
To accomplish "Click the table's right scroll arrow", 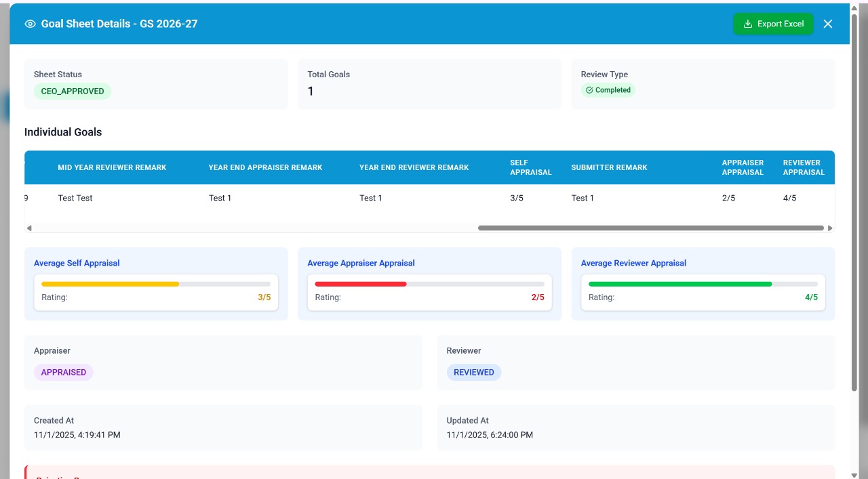I will (830, 228).
